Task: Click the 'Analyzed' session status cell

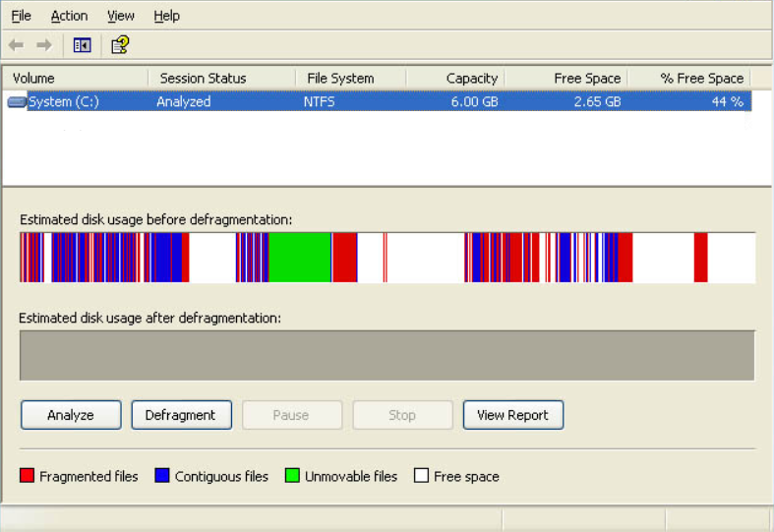Action: click(184, 101)
